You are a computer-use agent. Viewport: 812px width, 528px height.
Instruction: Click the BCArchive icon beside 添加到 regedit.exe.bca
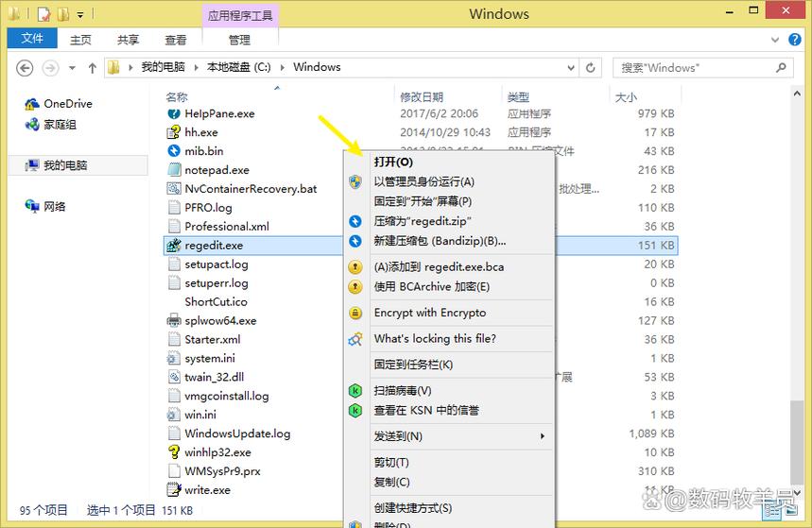(355, 267)
